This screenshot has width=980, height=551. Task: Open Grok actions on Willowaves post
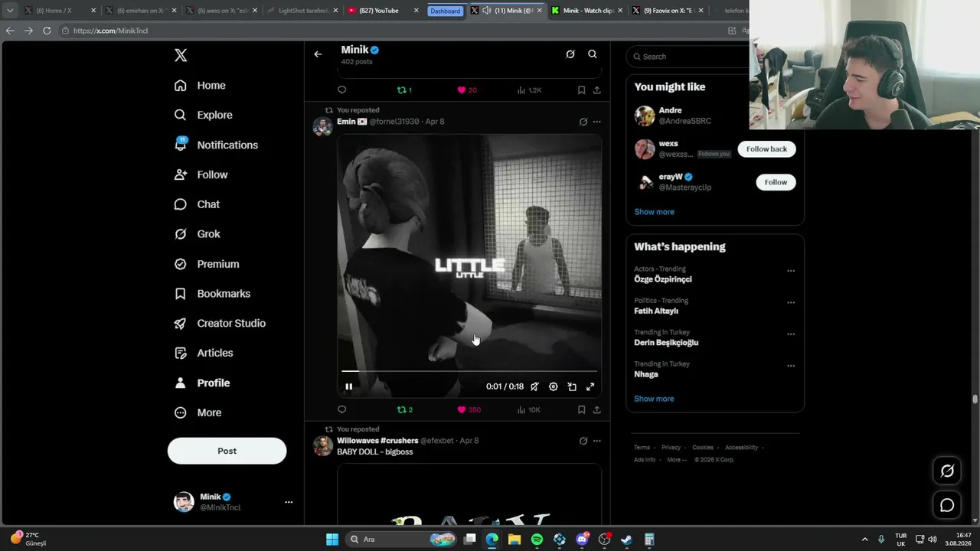tap(583, 441)
